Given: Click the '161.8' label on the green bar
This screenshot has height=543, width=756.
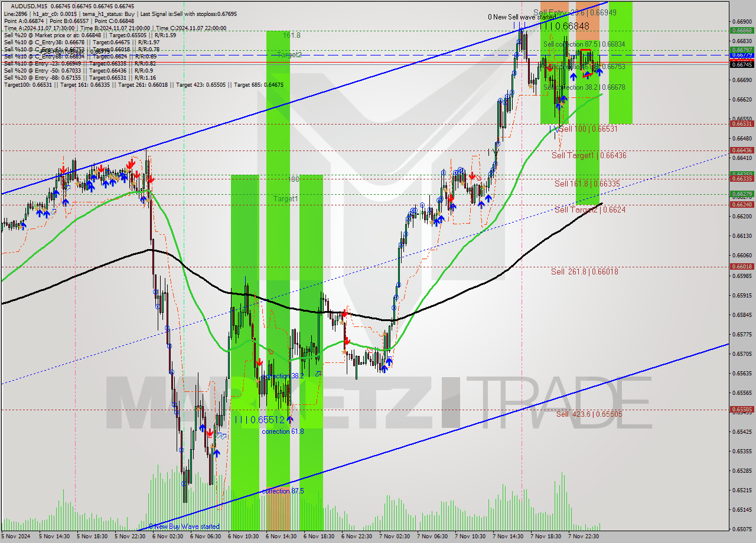Looking at the screenshot, I should tap(292, 35).
